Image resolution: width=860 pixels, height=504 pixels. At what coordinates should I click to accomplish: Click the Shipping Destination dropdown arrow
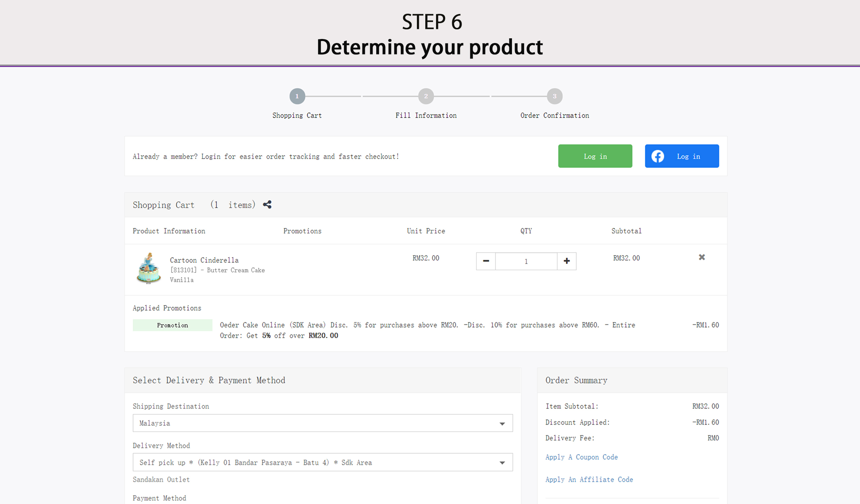click(x=502, y=424)
